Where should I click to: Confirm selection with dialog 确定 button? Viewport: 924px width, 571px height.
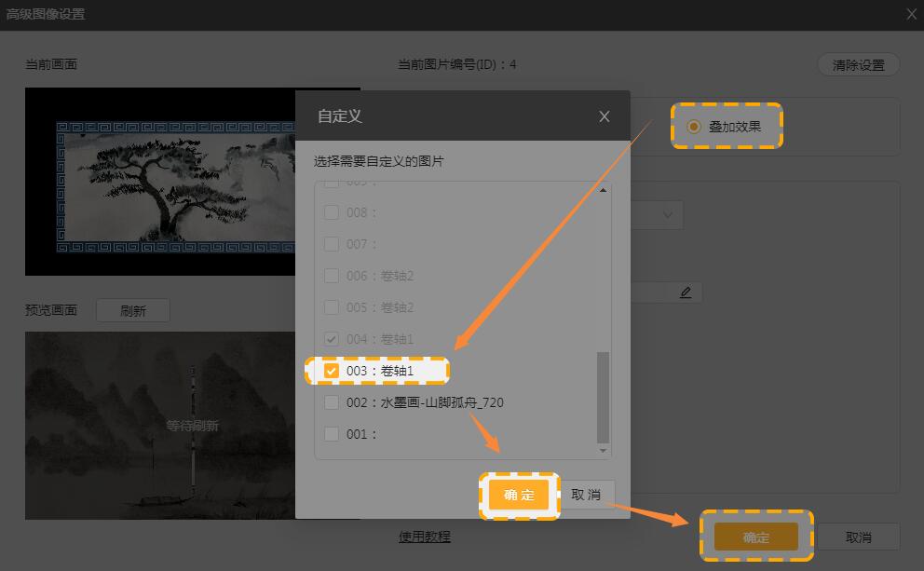[519, 495]
